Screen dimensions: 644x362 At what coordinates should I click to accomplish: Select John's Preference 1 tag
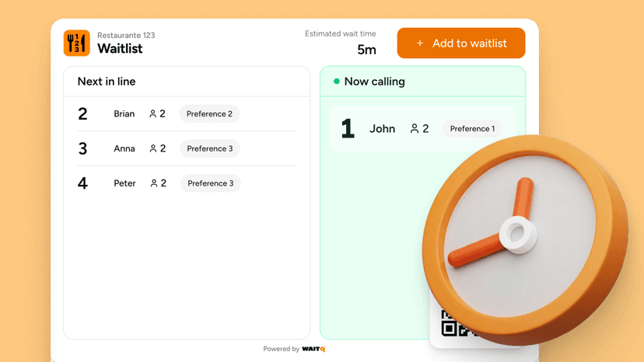471,129
